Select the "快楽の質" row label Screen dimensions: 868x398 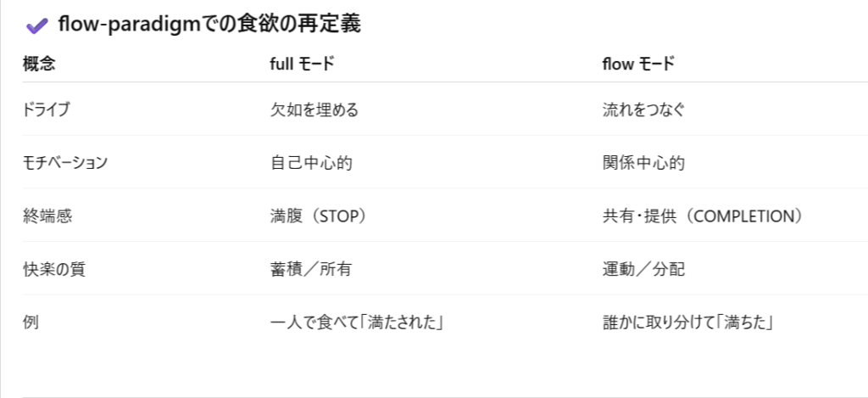(53, 269)
